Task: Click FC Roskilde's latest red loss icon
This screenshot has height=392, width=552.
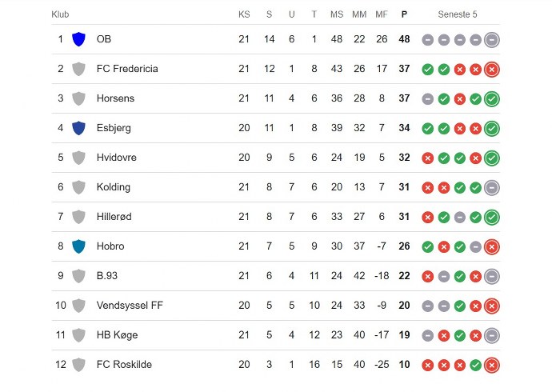Action: (492, 365)
